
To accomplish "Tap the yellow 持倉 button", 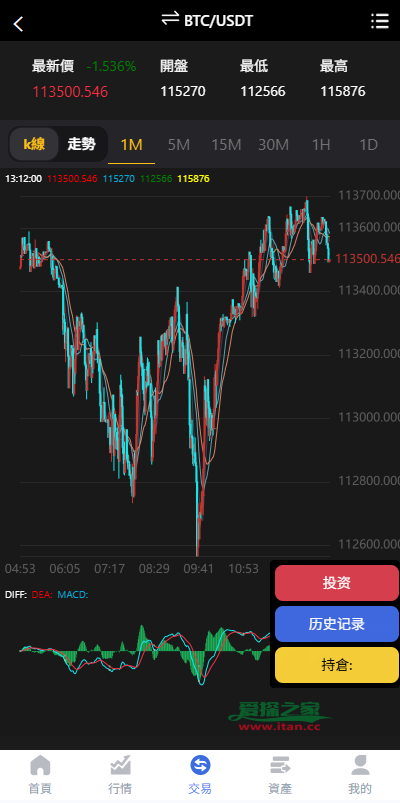I will (x=336, y=665).
